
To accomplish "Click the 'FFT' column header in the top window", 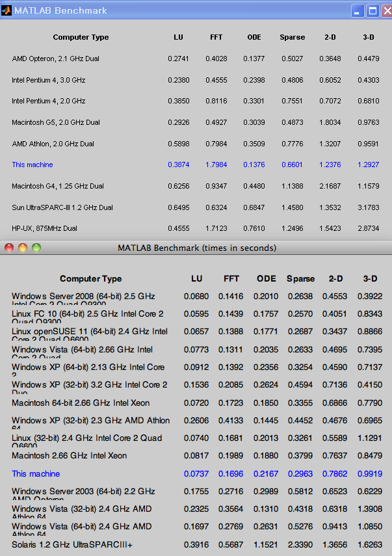I will 216,37.
